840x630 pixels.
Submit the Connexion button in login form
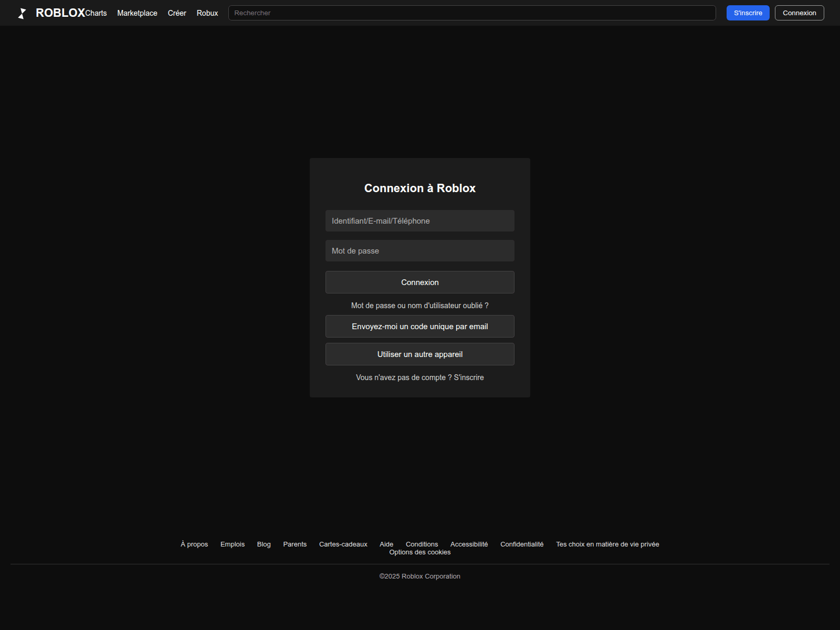click(419, 282)
